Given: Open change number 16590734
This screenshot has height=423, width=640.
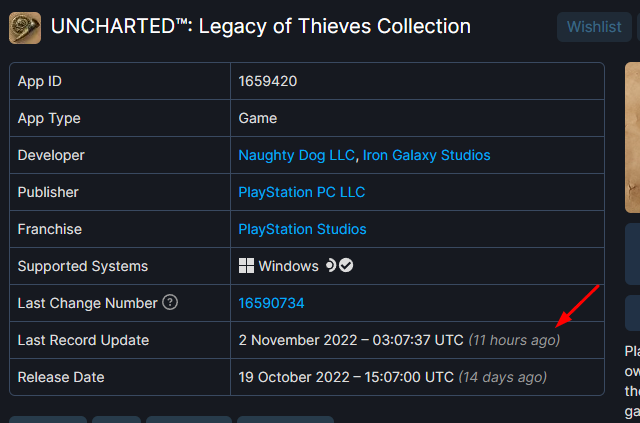Looking at the screenshot, I should click(271, 303).
